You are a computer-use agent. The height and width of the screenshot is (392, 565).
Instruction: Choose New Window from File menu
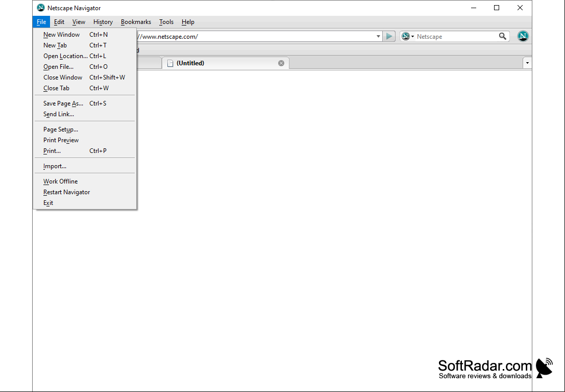(x=85, y=35)
